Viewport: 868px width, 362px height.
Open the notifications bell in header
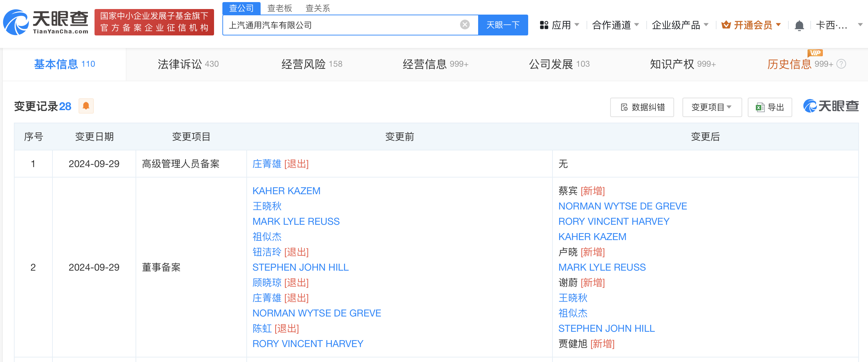point(799,25)
